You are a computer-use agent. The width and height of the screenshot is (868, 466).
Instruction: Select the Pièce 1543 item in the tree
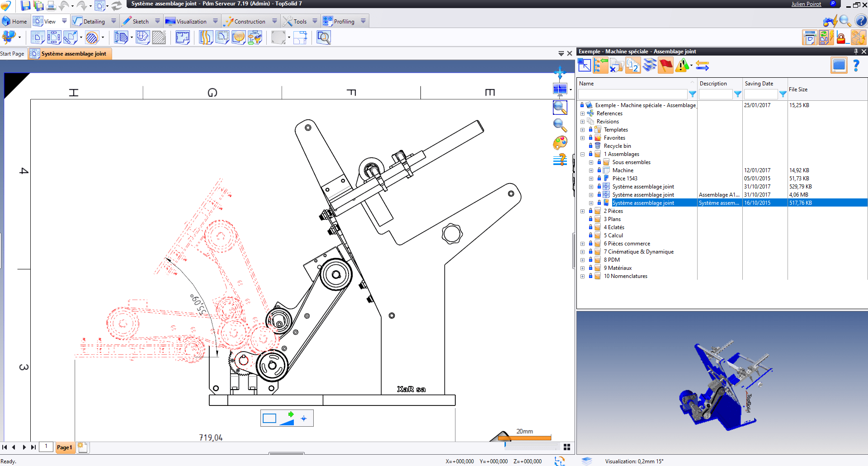pyautogui.click(x=625, y=179)
